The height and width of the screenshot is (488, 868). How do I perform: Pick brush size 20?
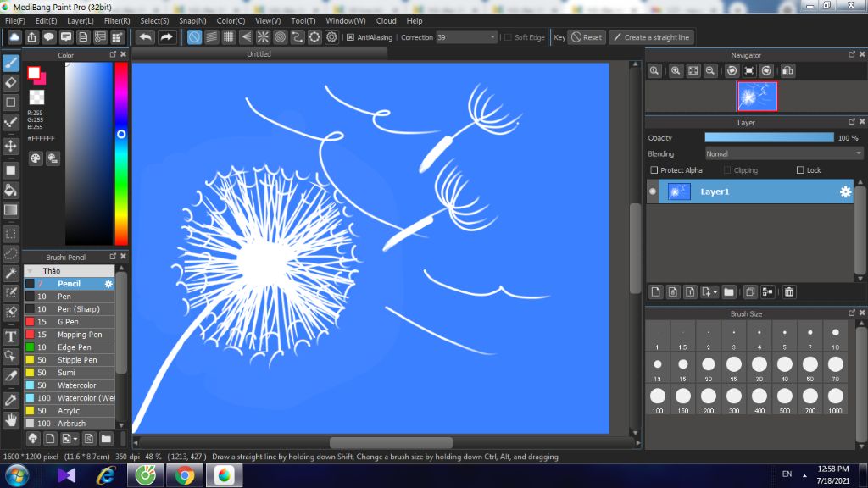point(709,364)
